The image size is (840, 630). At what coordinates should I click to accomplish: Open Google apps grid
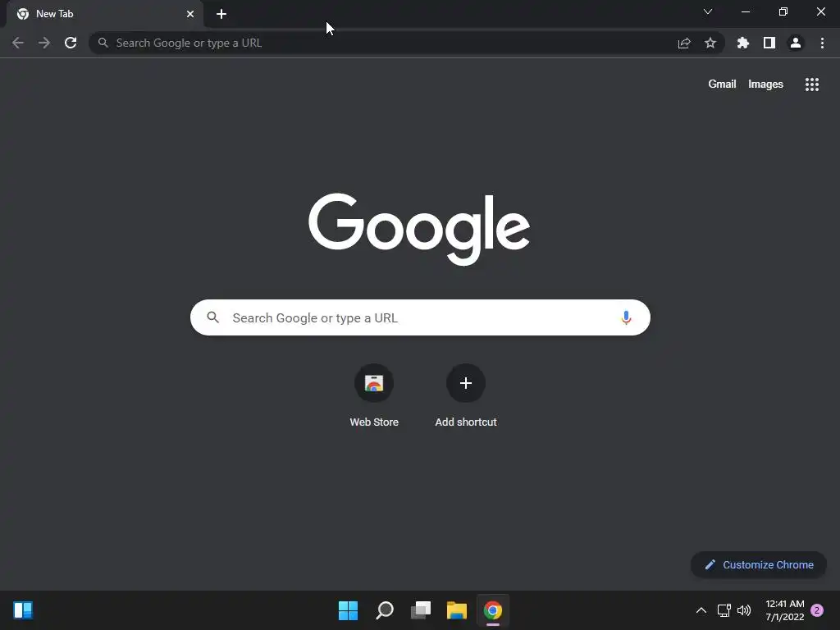click(812, 84)
